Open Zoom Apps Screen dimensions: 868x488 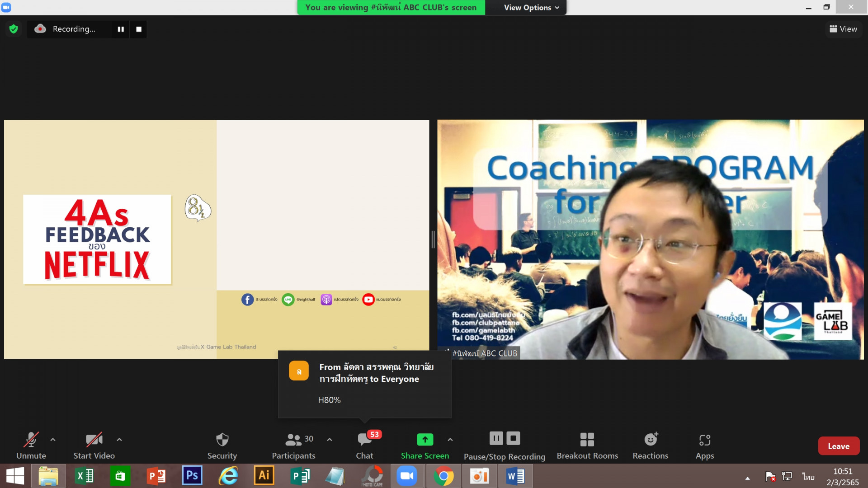pyautogui.click(x=705, y=446)
